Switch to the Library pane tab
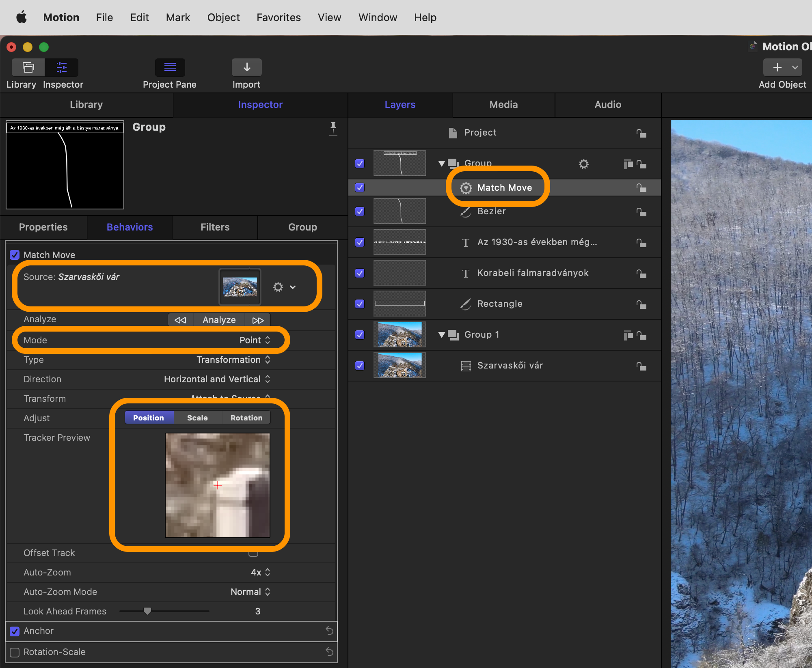812x668 pixels. [x=86, y=105]
